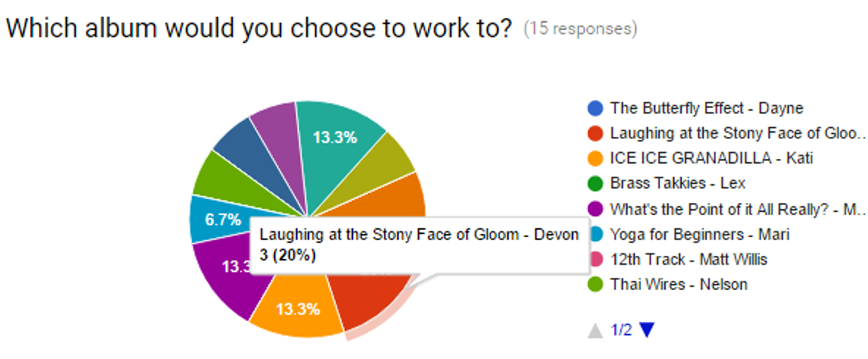Select 'The Butterfly Effect - Dayne' legend label
Viewport: 868px width, 359px height.
[x=706, y=108]
